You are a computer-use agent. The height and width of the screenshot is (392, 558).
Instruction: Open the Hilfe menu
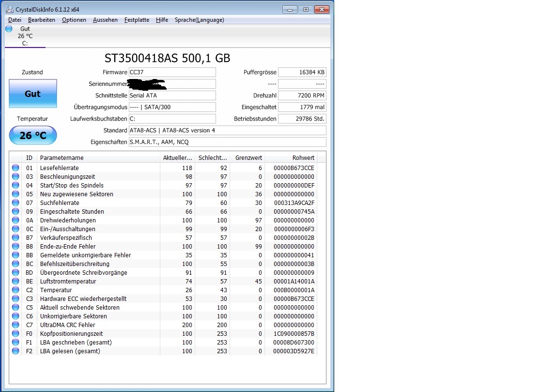coord(162,20)
